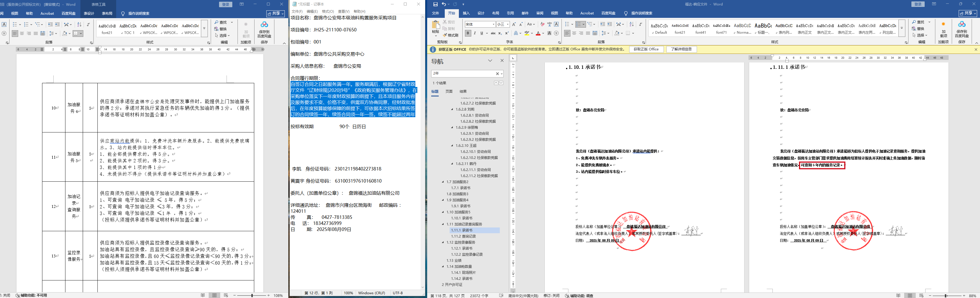The image size is (980, 298).
Task: Apply subscript in right Word ribbon
Action: [x=500, y=33]
